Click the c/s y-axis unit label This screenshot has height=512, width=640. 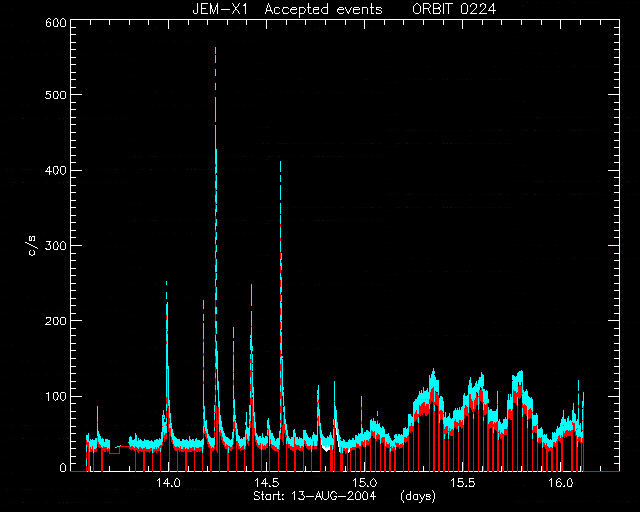coord(33,245)
